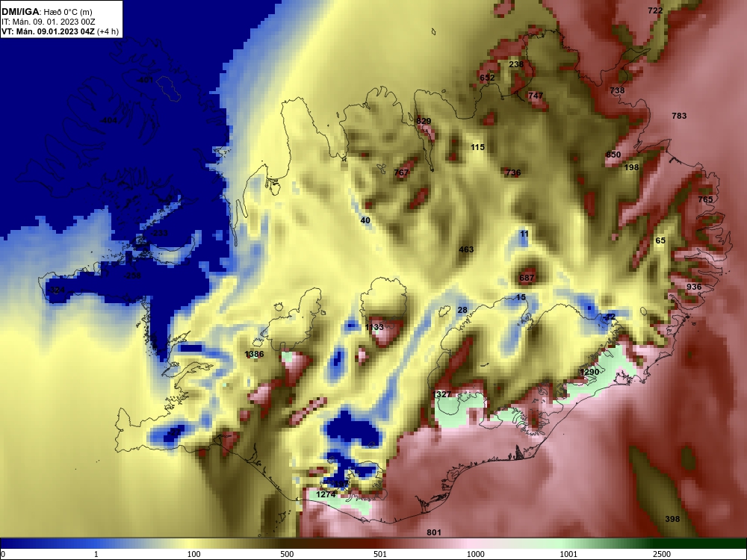Click the map value 747
747x560 pixels.
point(536,96)
